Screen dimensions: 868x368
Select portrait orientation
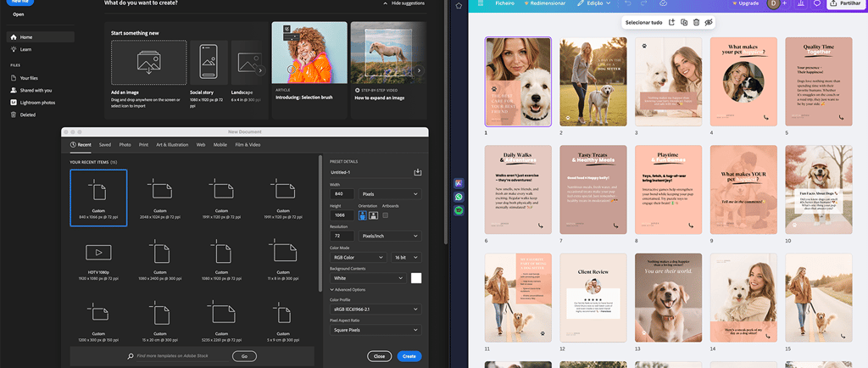tap(363, 215)
